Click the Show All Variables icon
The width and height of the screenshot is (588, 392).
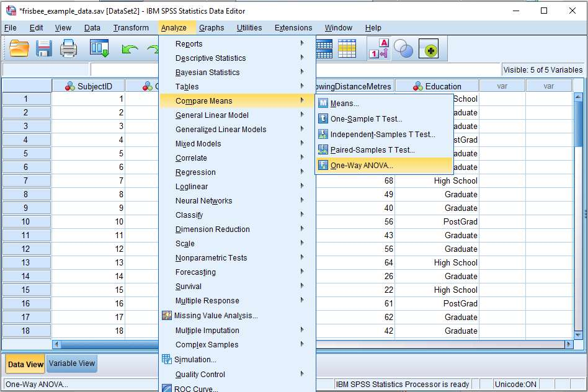[x=429, y=48]
